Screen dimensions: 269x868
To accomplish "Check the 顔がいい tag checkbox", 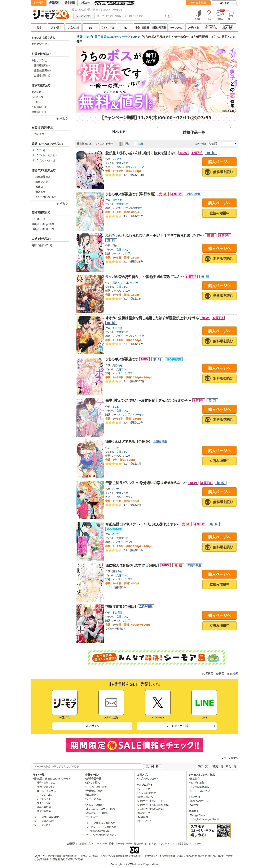I will [33, 182].
